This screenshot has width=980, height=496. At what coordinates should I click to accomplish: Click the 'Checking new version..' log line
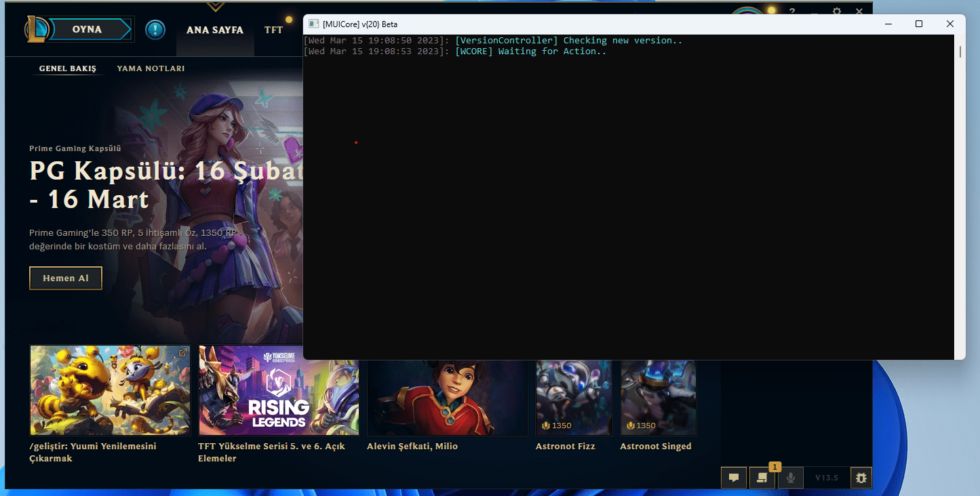[x=623, y=41]
